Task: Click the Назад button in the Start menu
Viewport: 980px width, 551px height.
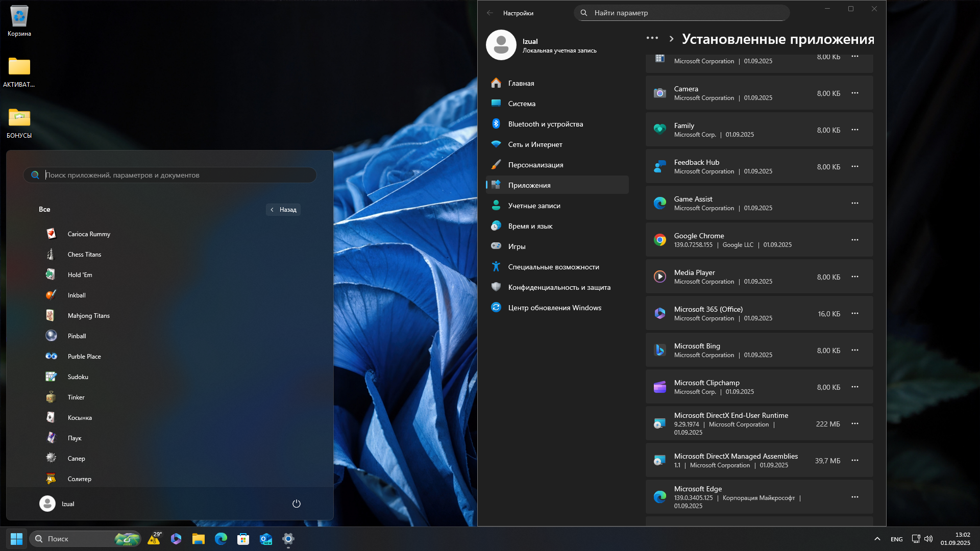Action: [x=283, y=210]
